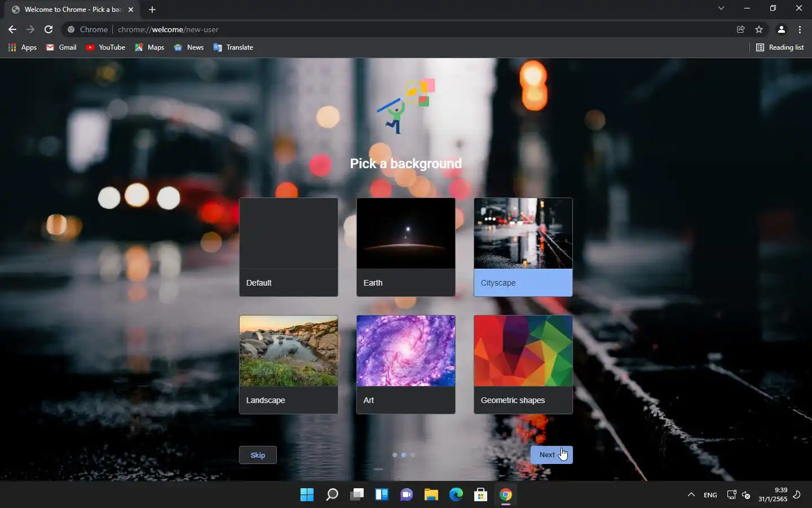The image size is (812, 508).
Task: Launch Microsoft Edge from the taskbar
Action: click(x=456, y=495)
